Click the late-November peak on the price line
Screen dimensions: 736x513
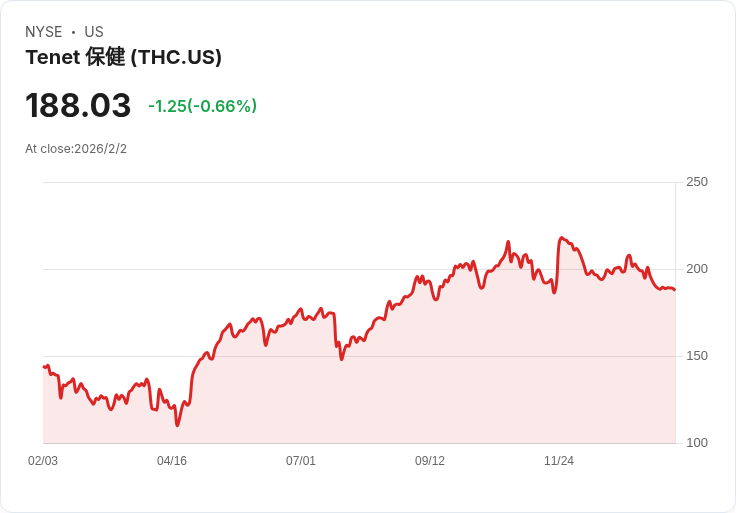coord(561,238)
